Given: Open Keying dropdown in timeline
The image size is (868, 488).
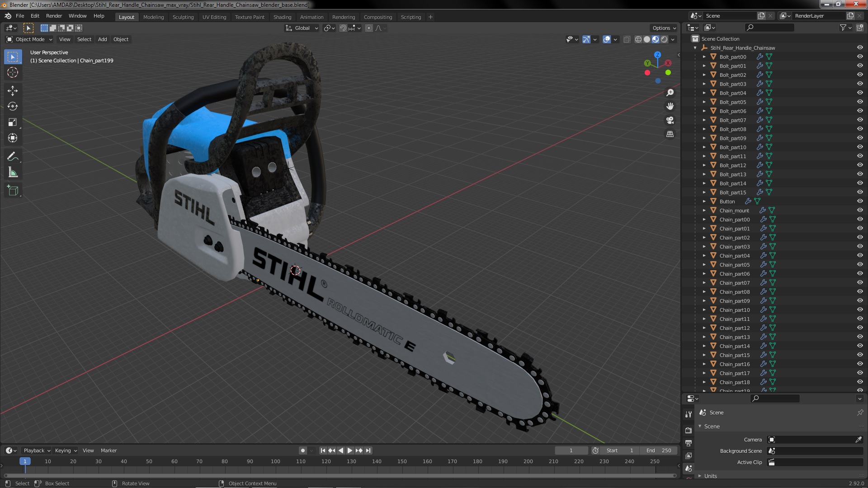Looking at the screenshot, I should pyautogui.click(x=66, y=450).
